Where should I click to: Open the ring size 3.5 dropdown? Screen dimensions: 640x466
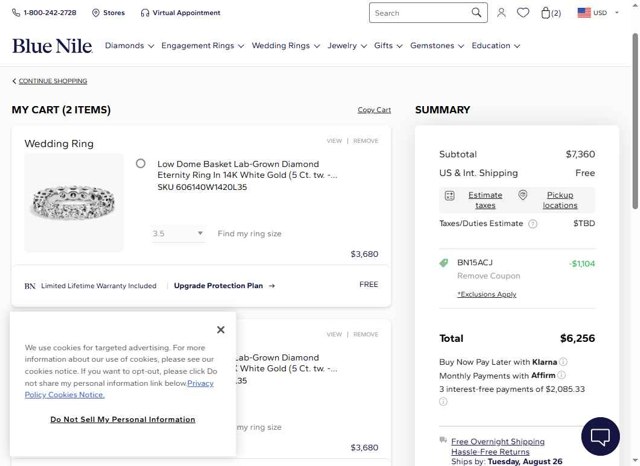point(178,234)
